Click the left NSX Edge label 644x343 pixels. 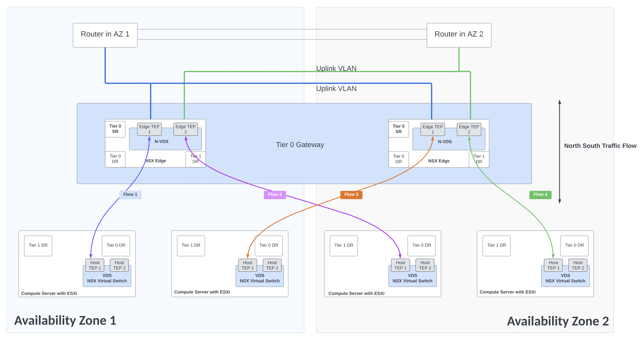point(155,161)
